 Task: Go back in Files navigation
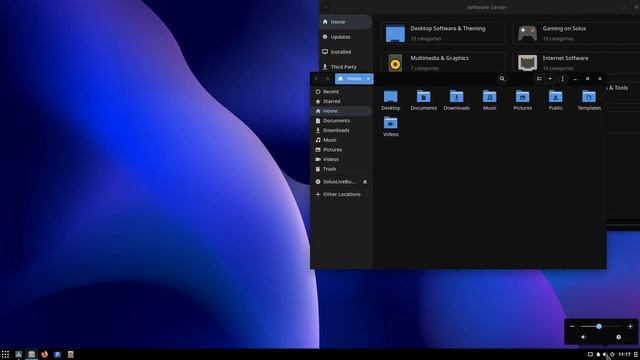click(x=316, y=79)
